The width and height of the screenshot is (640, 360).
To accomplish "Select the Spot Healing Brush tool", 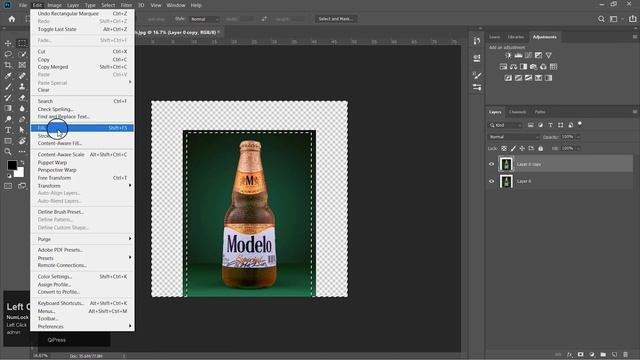I will click(22, 76).
